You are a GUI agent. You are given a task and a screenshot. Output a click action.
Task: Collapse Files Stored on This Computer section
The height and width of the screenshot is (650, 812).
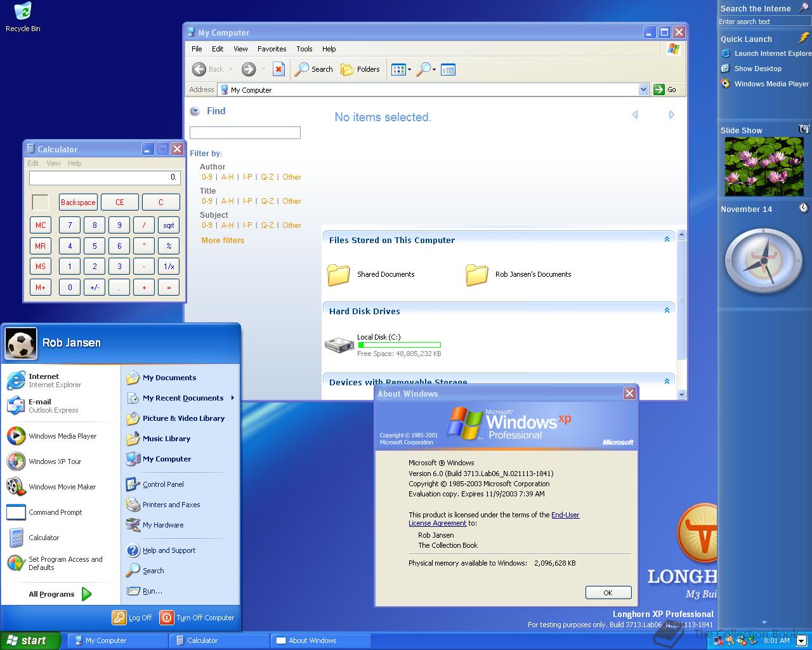tap(667, 239)
